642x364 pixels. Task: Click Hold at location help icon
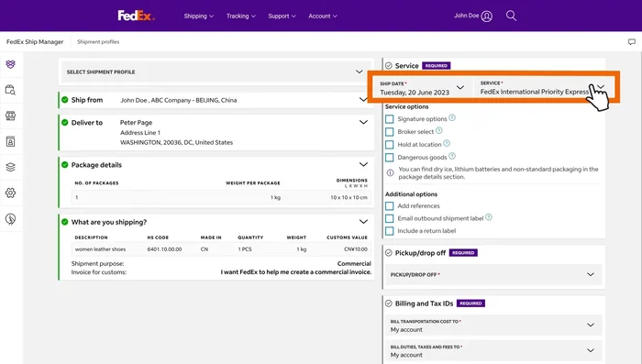pyautogui.click(x=447, y=143)
